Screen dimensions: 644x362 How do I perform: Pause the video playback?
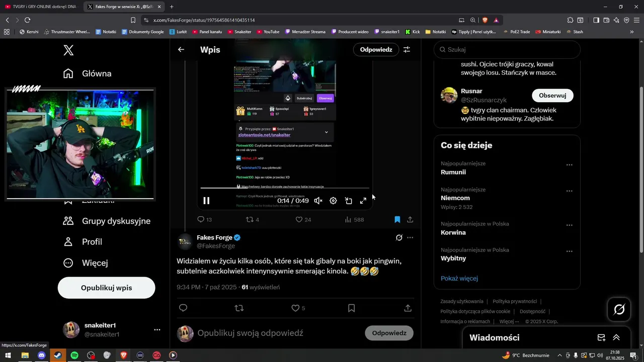(206, 201)
